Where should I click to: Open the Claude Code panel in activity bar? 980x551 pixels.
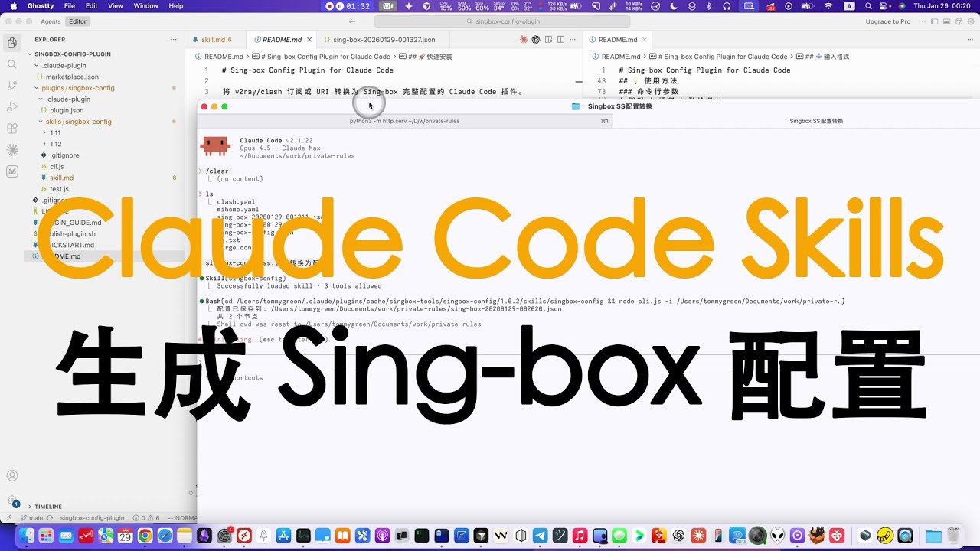click(x=12, y=150)
